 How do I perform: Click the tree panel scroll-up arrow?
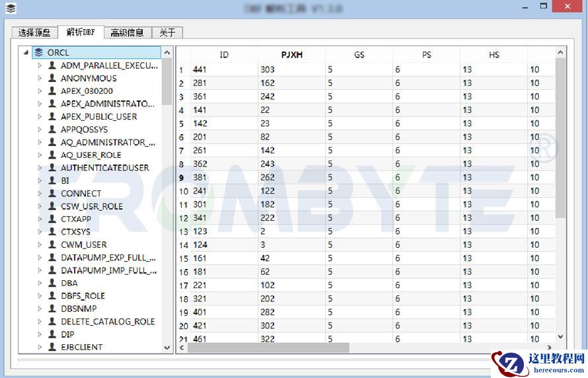coord(167,52)
